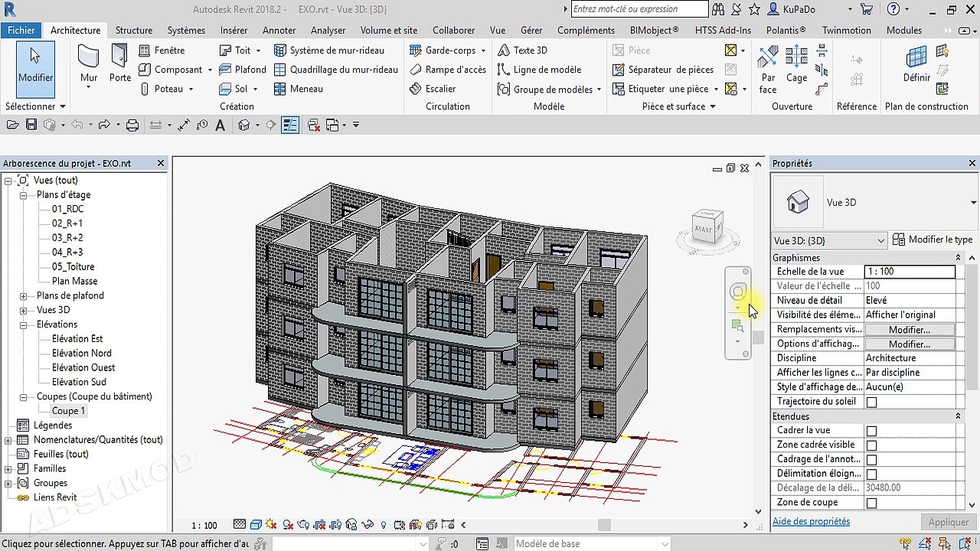Open the Volume et site tab
980x551 pixels.
(389, 30)
